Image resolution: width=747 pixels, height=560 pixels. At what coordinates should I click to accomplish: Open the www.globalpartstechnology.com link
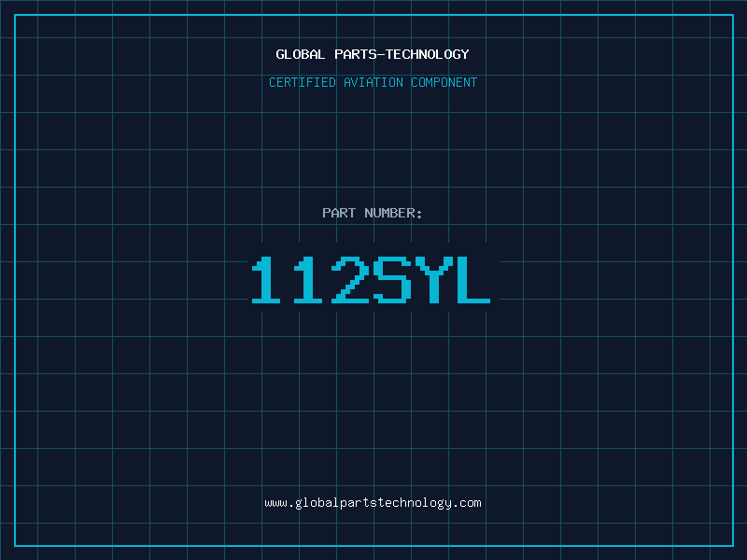coord(373,503)
